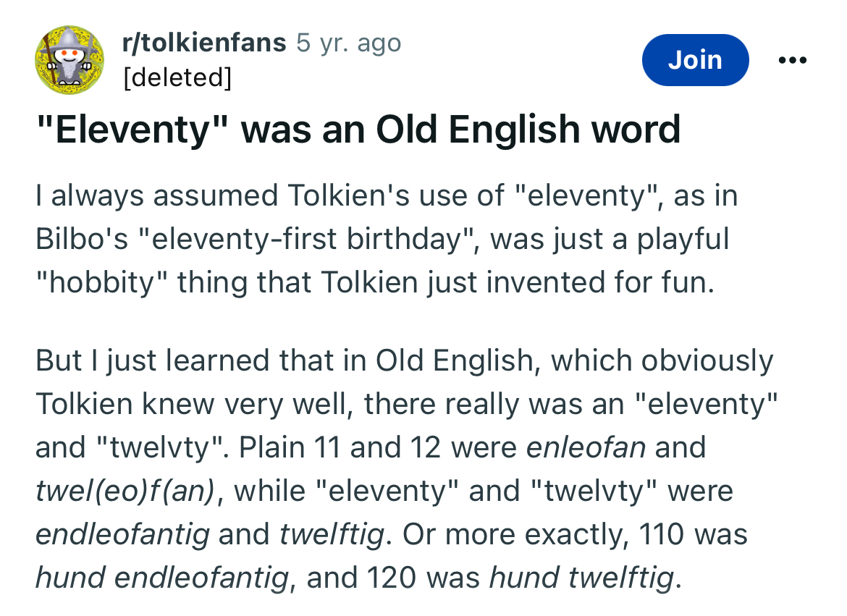Click the paragraph starting "I always assumed"

[387, 239]
